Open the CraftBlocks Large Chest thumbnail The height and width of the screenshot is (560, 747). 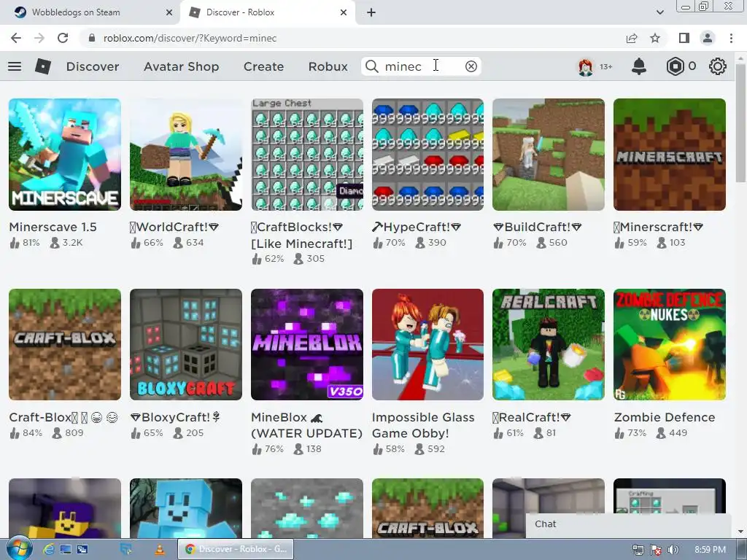coord(307,155)
